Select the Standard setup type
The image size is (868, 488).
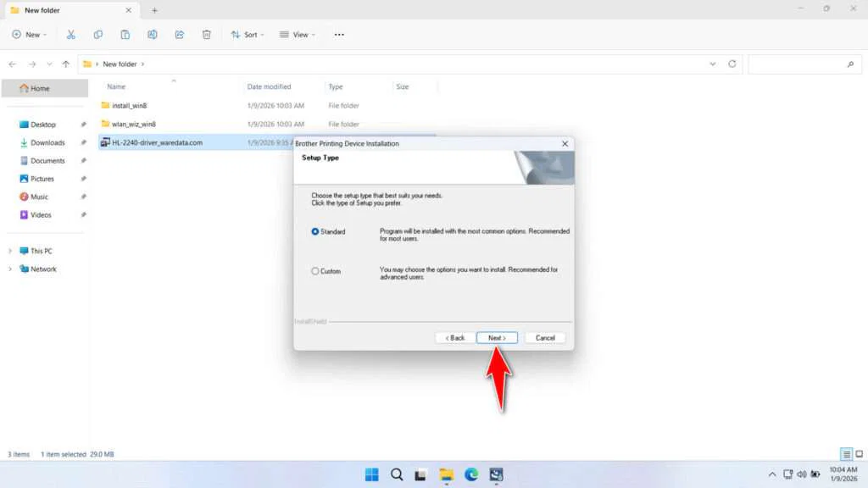pyautogui.click(x=314, y=231)
